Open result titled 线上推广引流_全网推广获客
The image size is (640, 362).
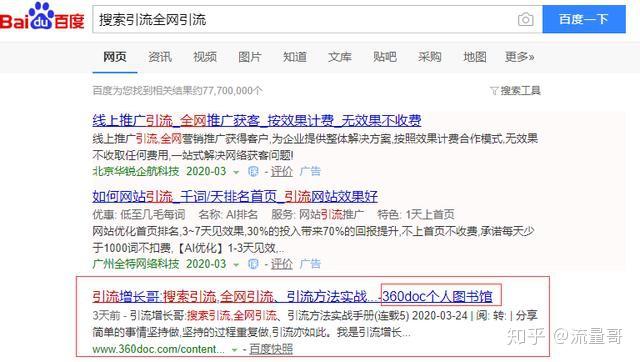[x=257, y=120]
